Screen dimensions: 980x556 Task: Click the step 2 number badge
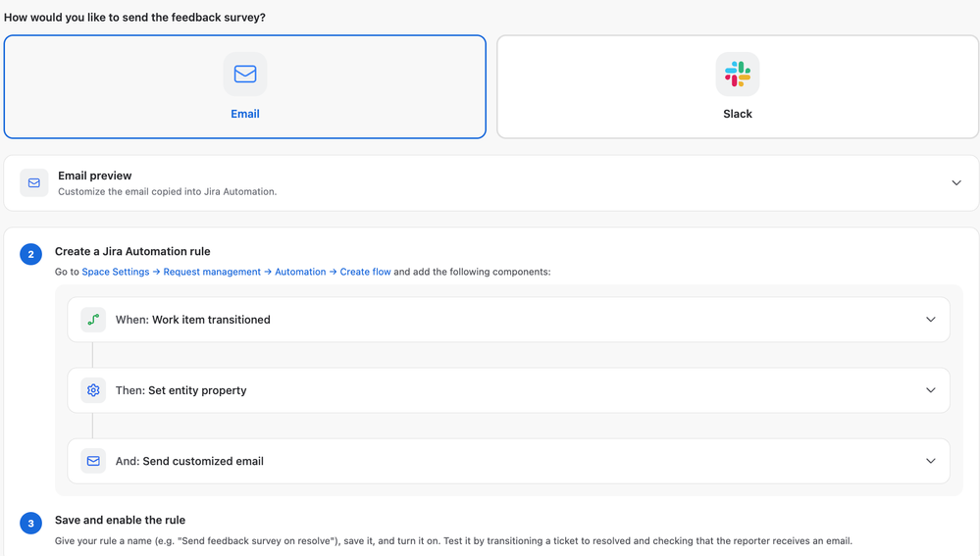point(30,254)
